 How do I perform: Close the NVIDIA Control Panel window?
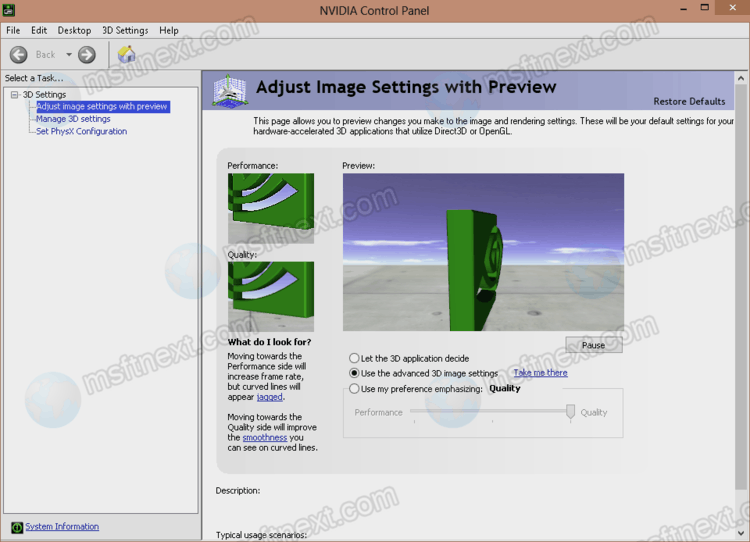point(733,7)
